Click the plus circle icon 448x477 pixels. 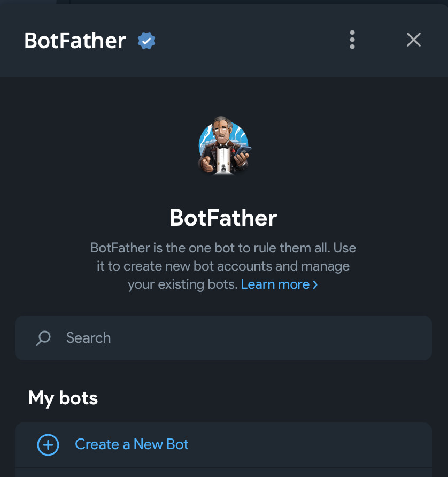tap(48, 444)
